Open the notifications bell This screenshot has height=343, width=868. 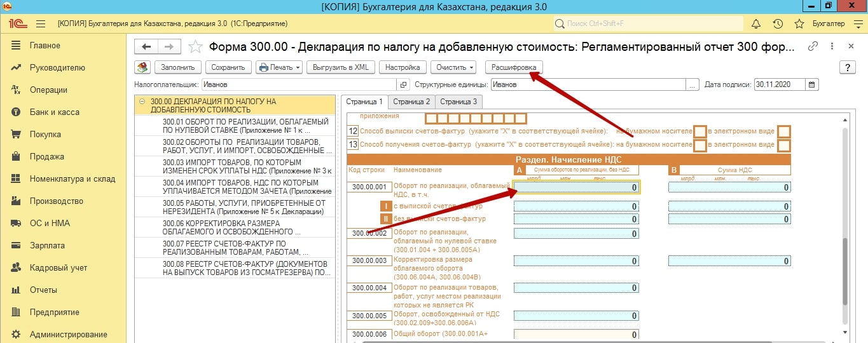756,24
